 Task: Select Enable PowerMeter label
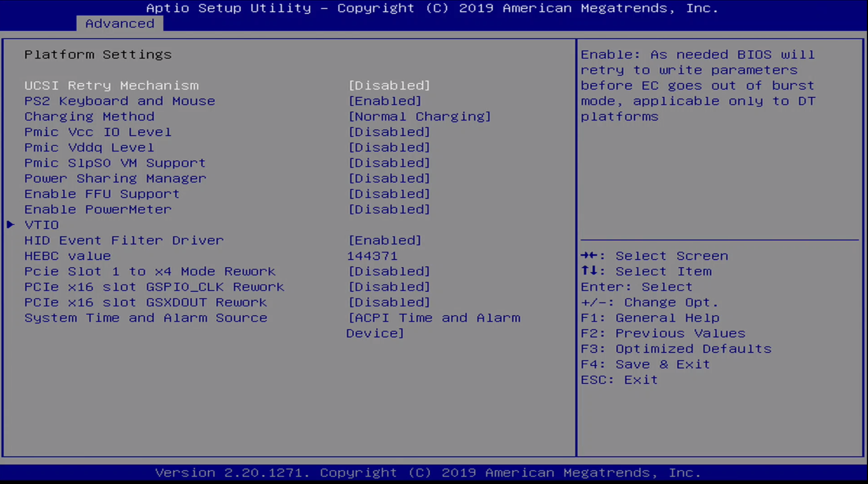pyautogui.click(x=98, y=209)
